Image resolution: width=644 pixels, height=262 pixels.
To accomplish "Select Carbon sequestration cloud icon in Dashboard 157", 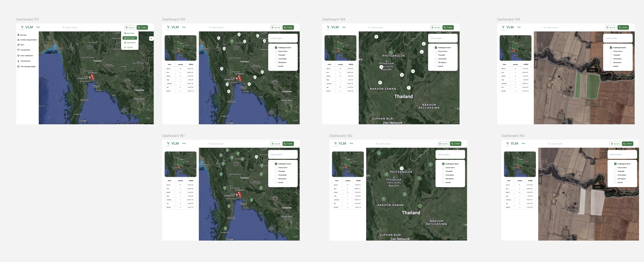I will click(x=18, y=40).
